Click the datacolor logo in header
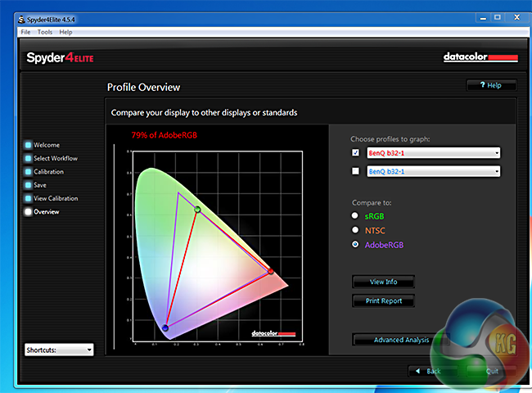532x393 pixels. (x=480, y=57)
